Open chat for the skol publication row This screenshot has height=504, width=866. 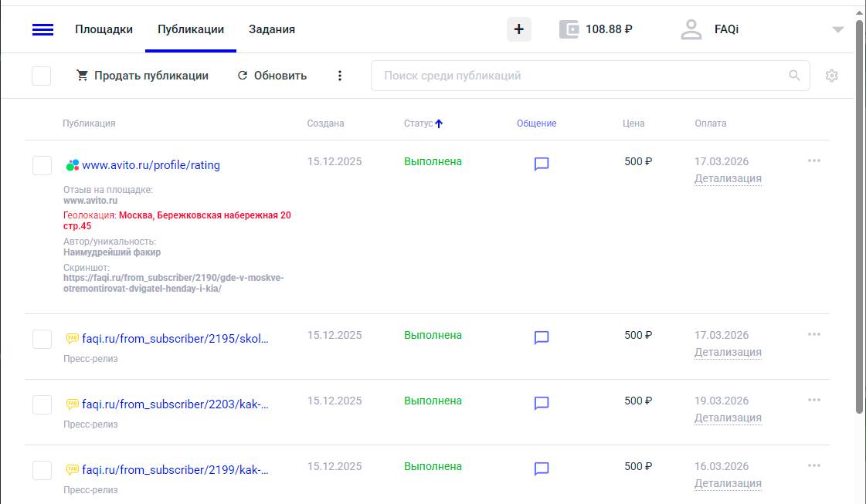coord(542,337)
